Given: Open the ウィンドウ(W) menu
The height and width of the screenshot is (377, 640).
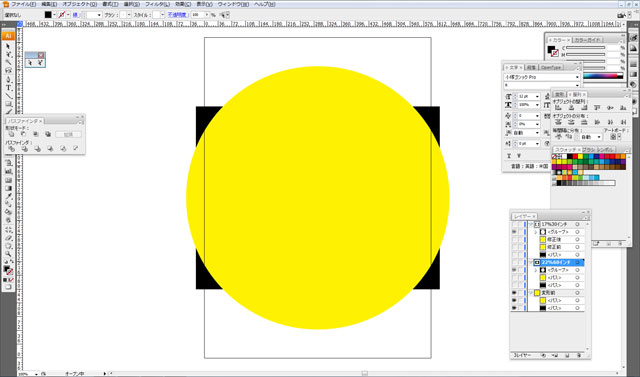Looking at the screenshot, I should pyautogui.click(x=233, y=4).
